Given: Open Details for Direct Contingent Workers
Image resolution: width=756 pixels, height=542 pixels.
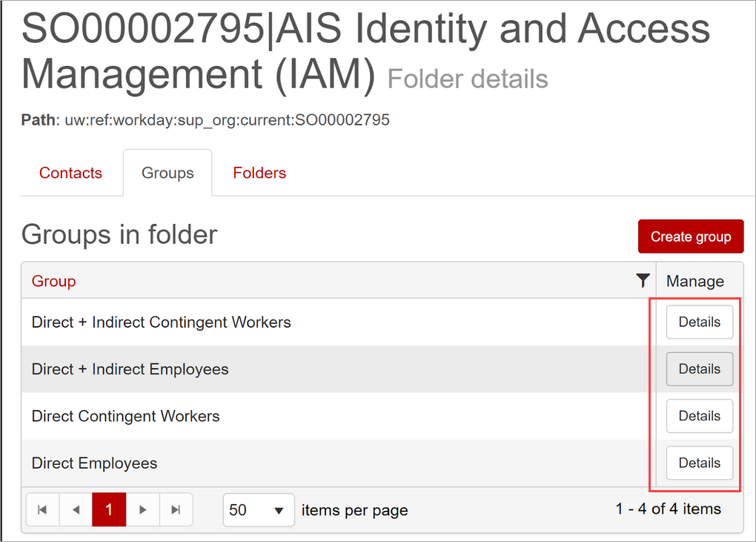Looking at the screenshot, I should pos(700,416).
